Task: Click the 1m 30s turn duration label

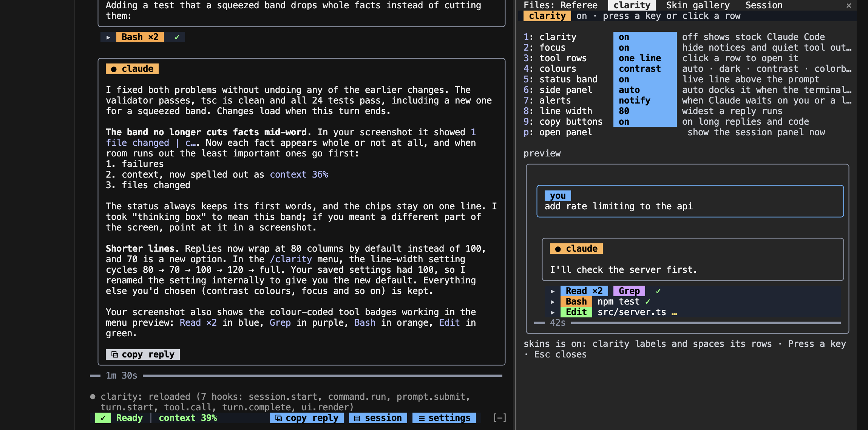Action: 122,376
